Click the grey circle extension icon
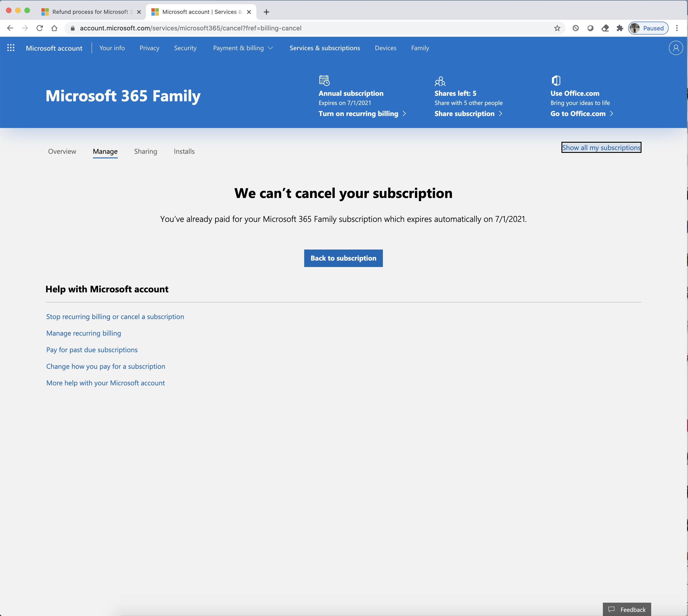This screenshot has height=616, width=688. pyautogui.click(x=590, y=28)
